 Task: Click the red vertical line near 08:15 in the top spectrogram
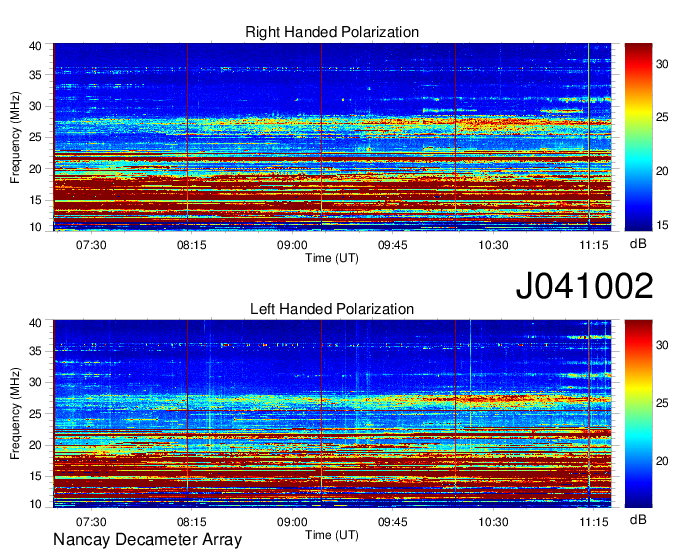(187, 137)
